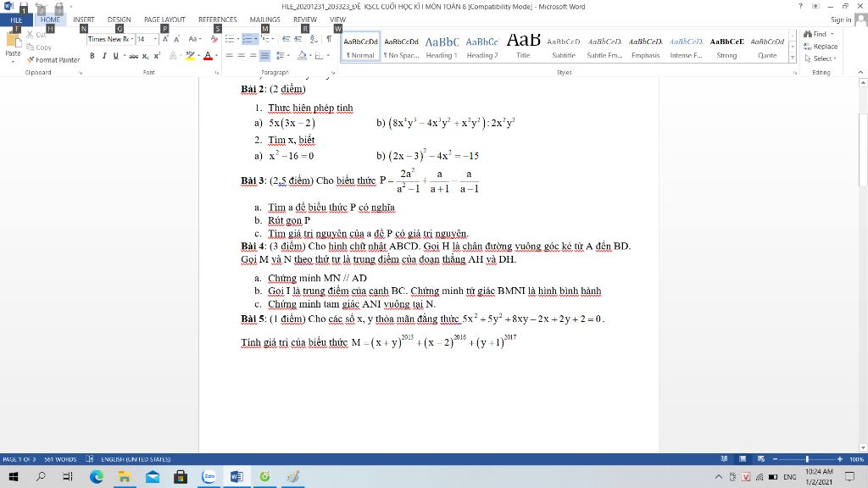The height and width of the screenshot is (488, 868).
Task: Increase font size with Grow Font
Action: (x=165, y=39)
